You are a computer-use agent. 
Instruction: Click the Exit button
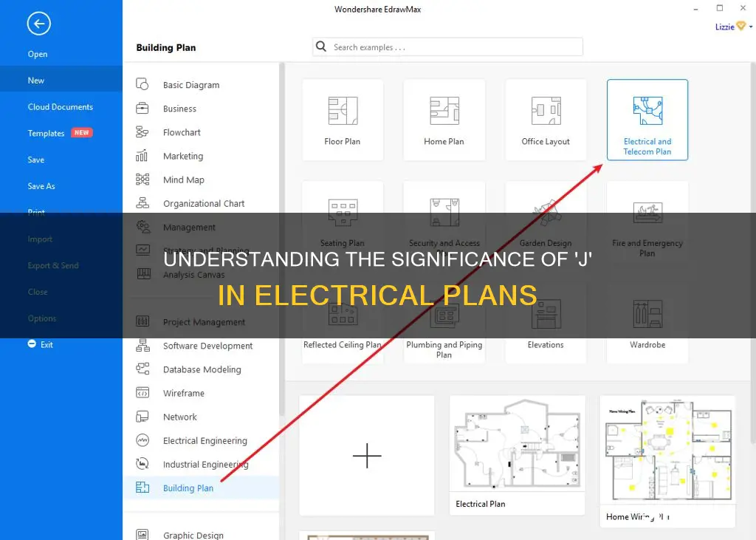point(41,344)
